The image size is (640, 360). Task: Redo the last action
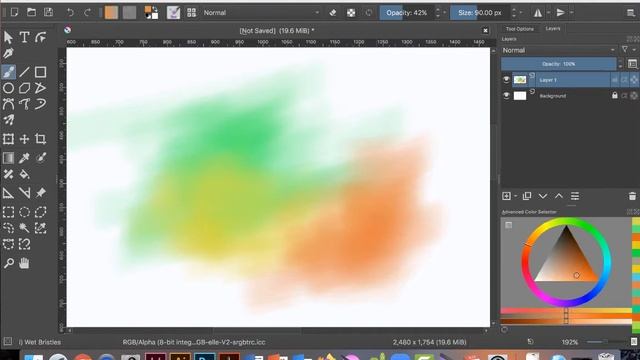point(87,13)
